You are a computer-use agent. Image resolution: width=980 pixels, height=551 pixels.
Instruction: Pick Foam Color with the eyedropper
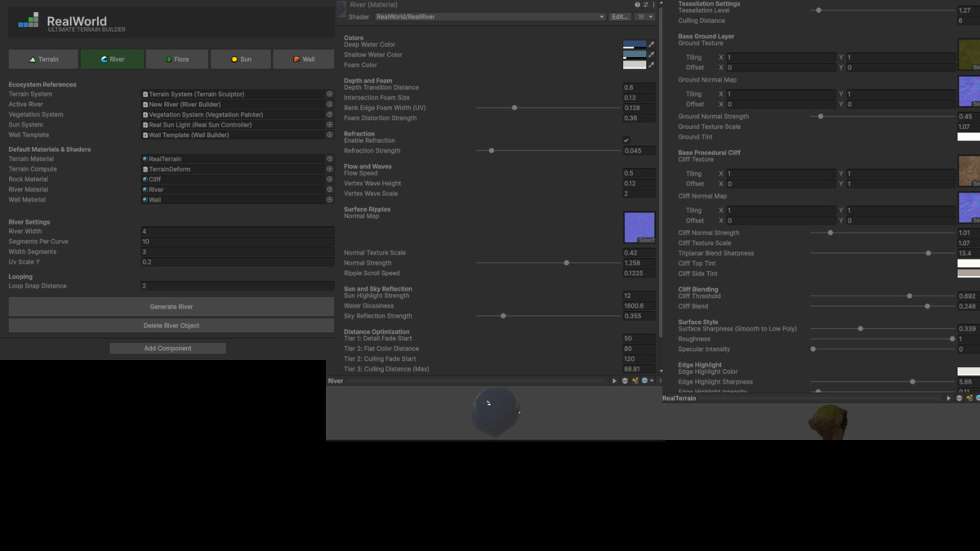pyautogui.click(x=652, y=64)
